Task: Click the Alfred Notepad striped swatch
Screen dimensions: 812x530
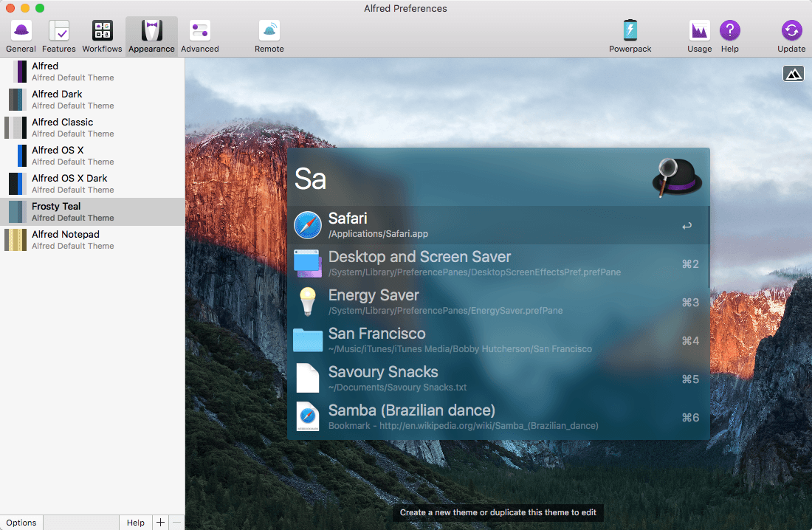Action: [16, 239]
